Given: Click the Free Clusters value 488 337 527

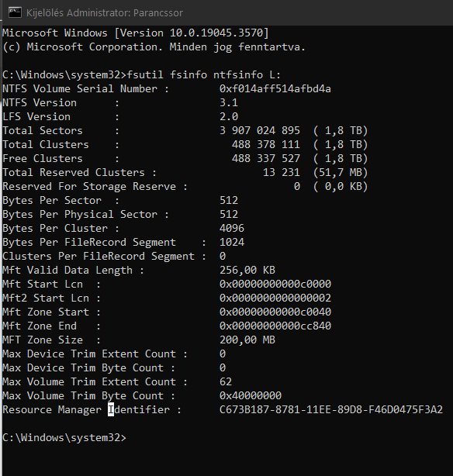Looking at the screenshot, I should tap(266, 159).
